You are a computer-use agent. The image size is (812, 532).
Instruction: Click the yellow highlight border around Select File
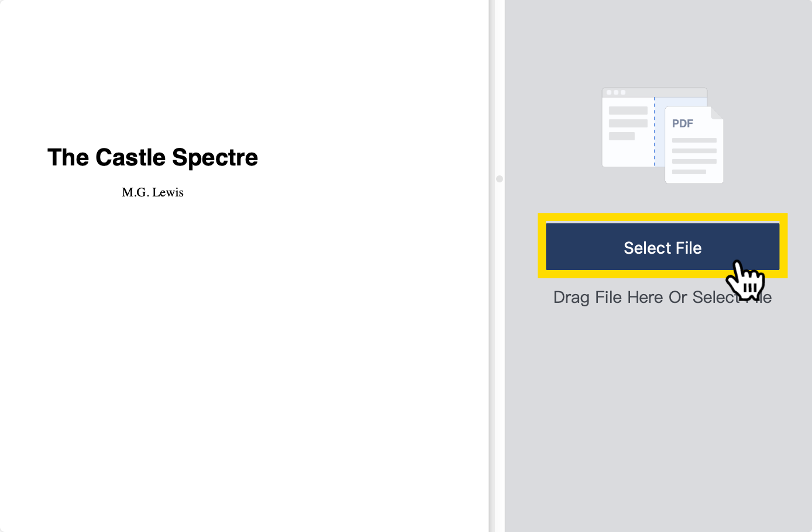[x=663, y=217]
